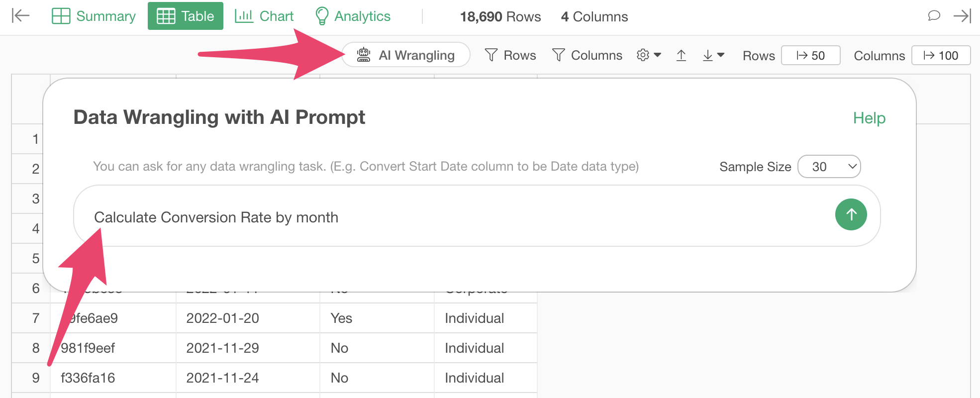Open the Analytics lightbulb tab
980x398 pixels.
pos(353,16)
